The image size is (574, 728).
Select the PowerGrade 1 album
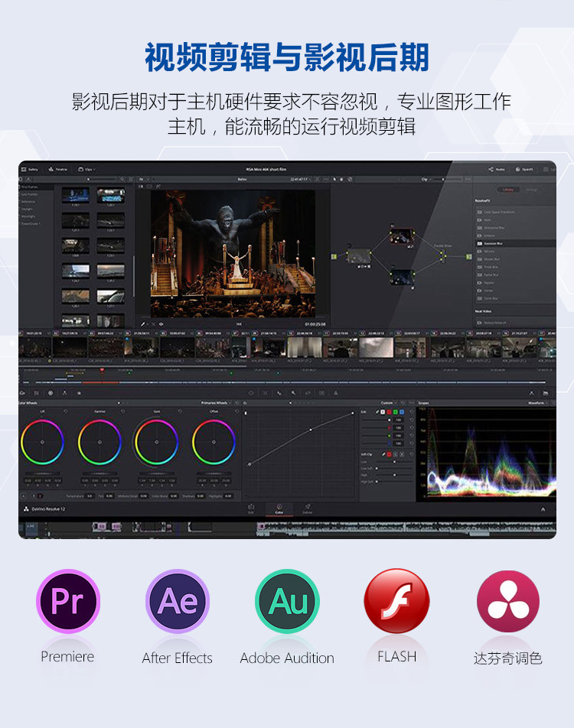click(30, 224)
